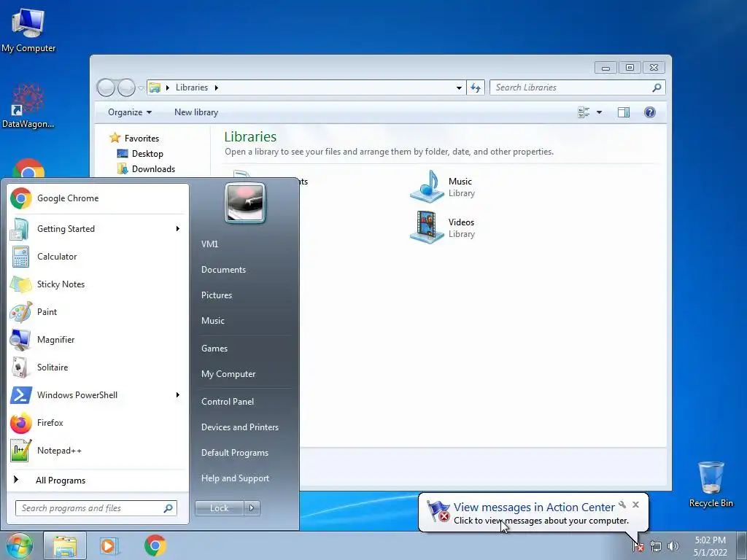Screen dimensions: 747x560
Task: Open Control Panel from Start menu
Action: pyautogui.click(x=228, y=402)
